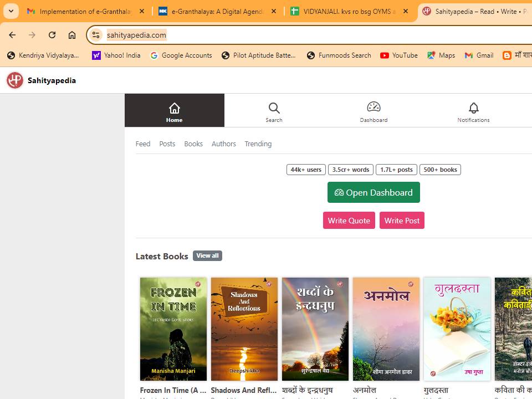Expand the tab search dropdown arrow
The width and height of the screenshot is (532, 399).
(11, 11)
